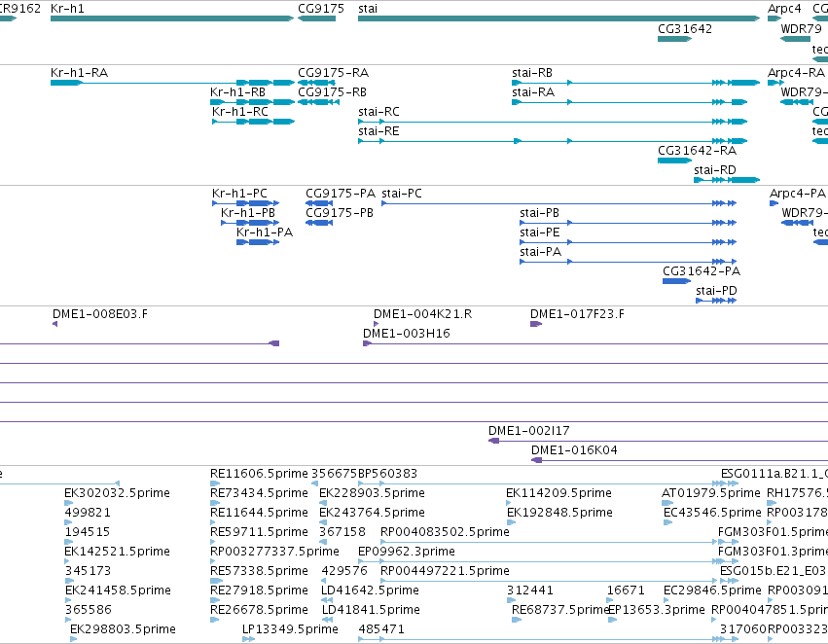Click transcript Arpc4-RA
Screen dimensions: 828x644
pyautogui.click(x=776, y=83)
